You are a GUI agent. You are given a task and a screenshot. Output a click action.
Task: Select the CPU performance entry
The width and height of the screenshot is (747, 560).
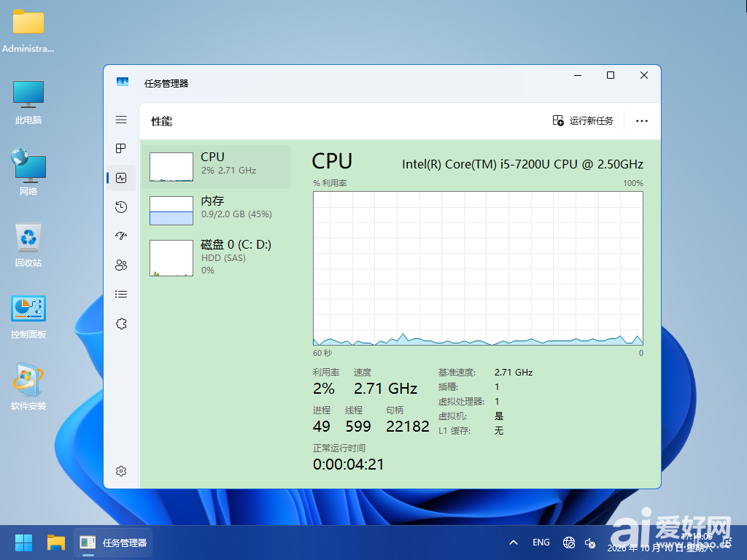(217, 167)
